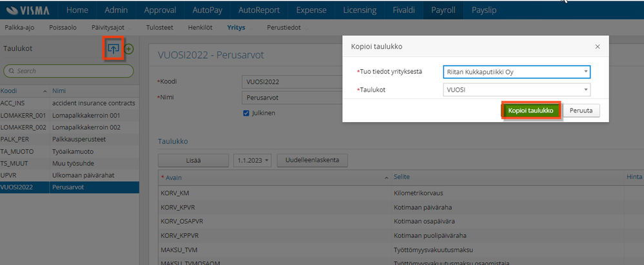Open the Payroll menu tab

[443, 10]
